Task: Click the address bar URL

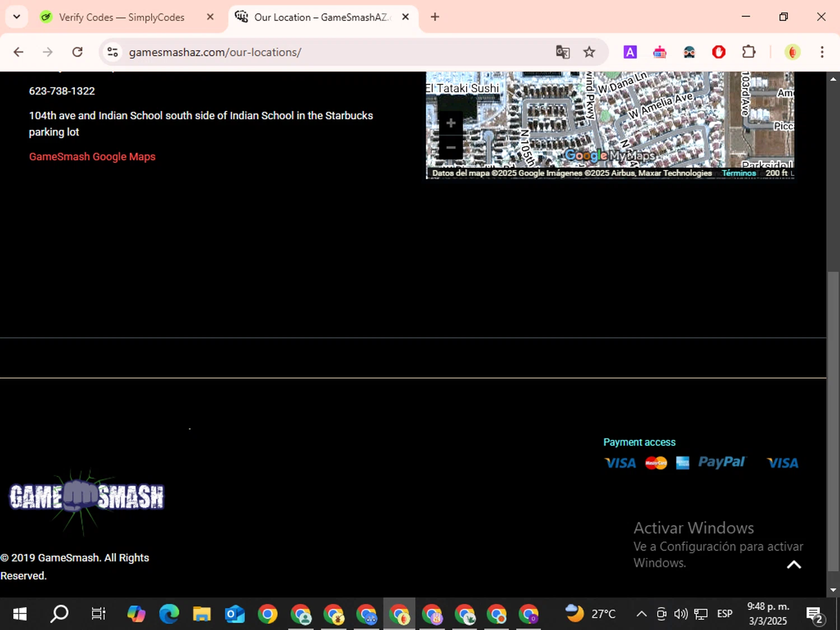Action: click(x=215, y=52)
